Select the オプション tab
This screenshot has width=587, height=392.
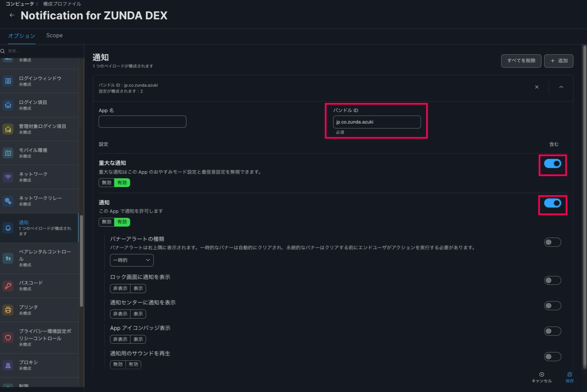click(22, 36)
